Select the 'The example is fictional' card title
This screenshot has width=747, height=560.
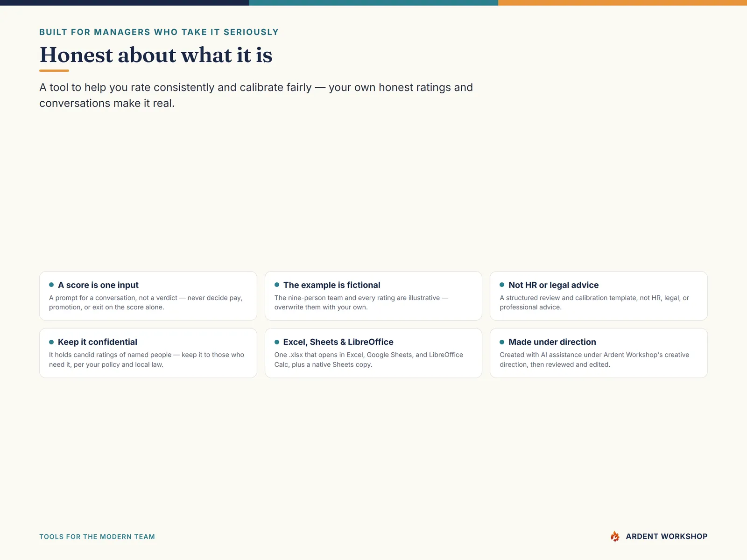pos(331,285)
